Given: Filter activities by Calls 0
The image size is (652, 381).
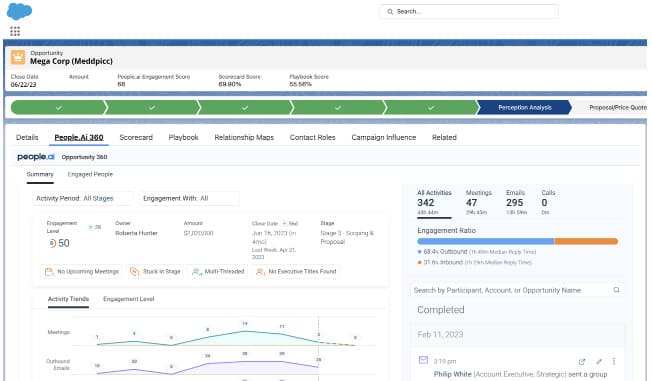Looking at the screenshot, I should [548, 203].
